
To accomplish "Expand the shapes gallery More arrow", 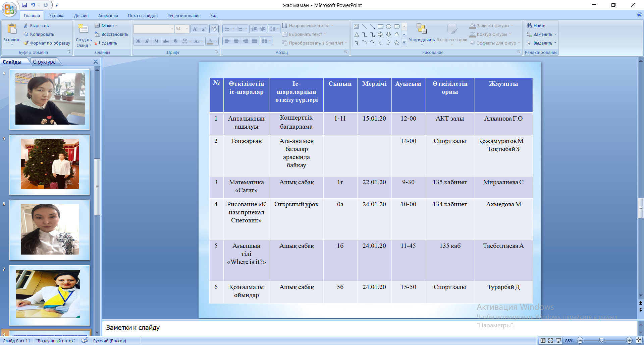I will coord(404,43).
